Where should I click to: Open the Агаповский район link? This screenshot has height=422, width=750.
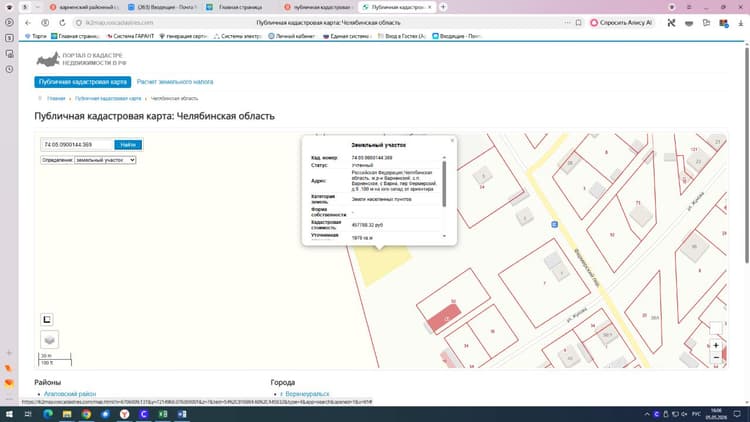70,394
